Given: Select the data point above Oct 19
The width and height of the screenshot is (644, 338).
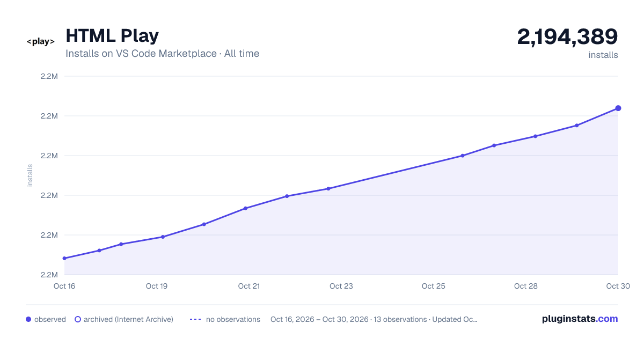Looking at the screenshot, I should [163, 237].
